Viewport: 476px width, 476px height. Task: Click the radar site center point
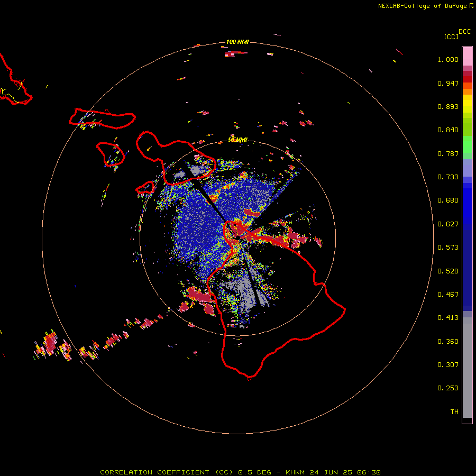pos(237,237)
